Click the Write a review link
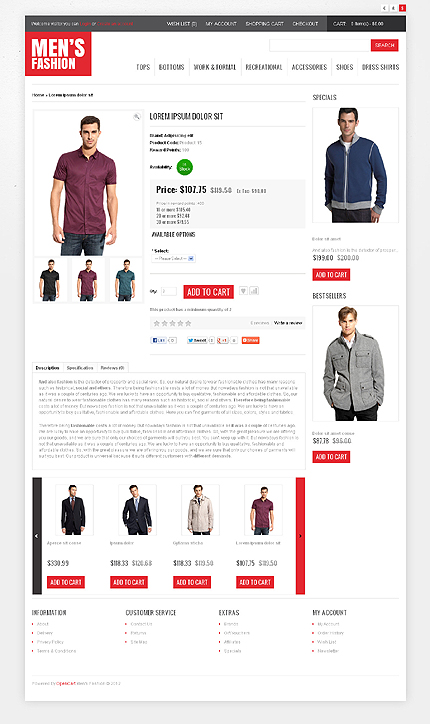The image size is (430, 724). pos(288,323)
